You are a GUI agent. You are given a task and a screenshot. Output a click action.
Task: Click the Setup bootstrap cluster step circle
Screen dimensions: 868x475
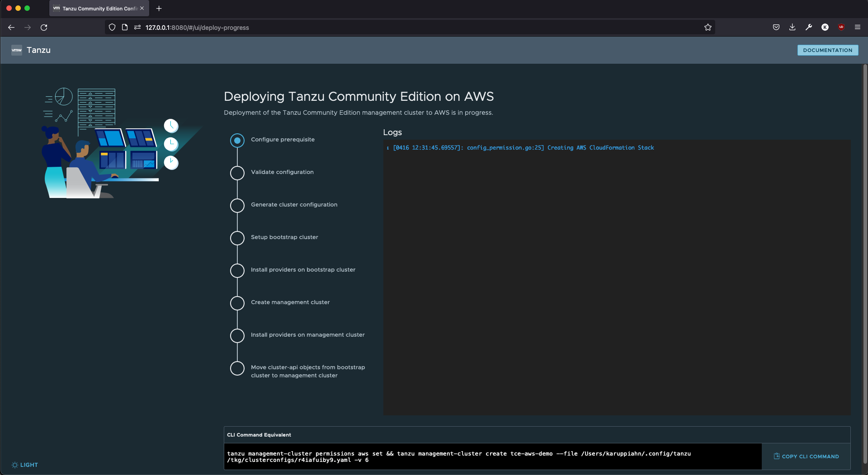pyautogui.click(x=237, y=238)
